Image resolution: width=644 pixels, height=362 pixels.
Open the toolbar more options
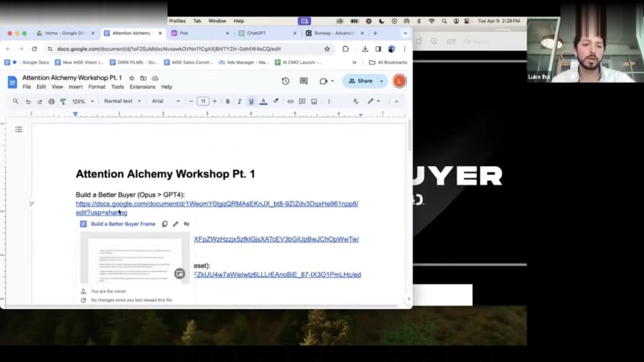pos(329,101)
